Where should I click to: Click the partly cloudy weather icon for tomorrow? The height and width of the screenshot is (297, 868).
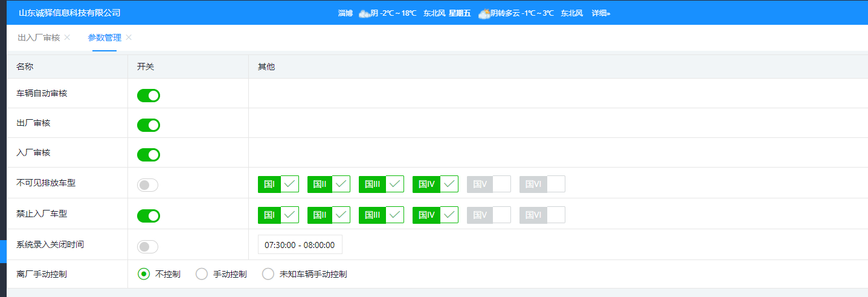click(484, 13)
